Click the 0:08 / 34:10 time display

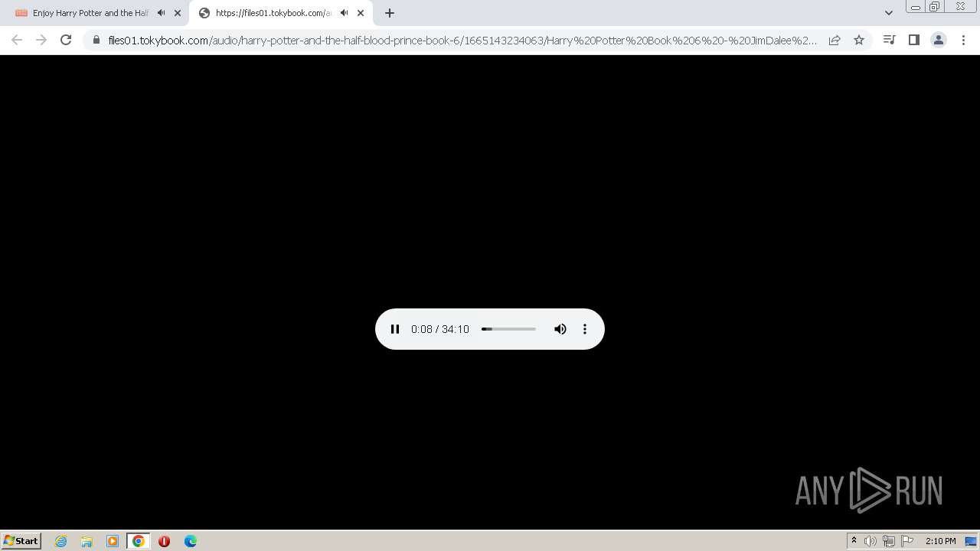tap(440, 329)
